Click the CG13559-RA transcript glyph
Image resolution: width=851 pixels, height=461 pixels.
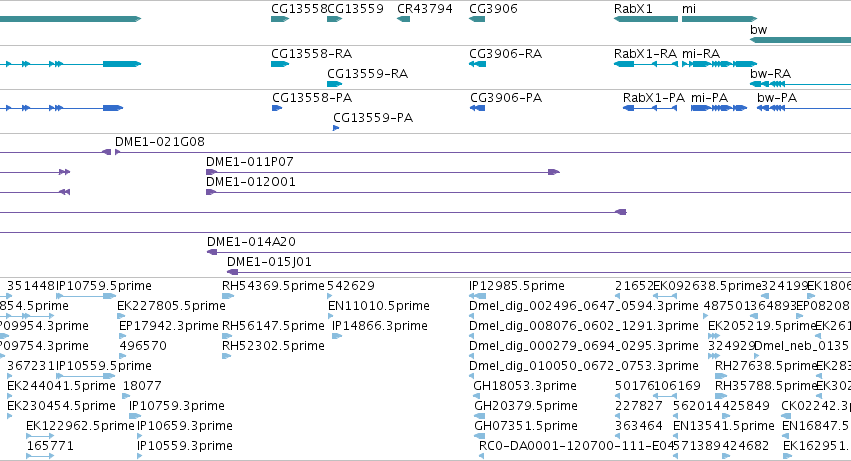pyautogui.click(x=334, y=84)
